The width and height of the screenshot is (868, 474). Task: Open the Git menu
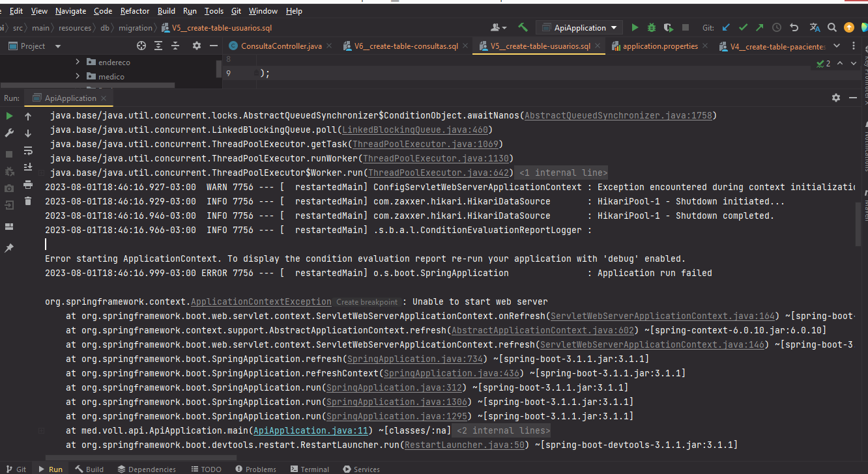pos(236,11)
